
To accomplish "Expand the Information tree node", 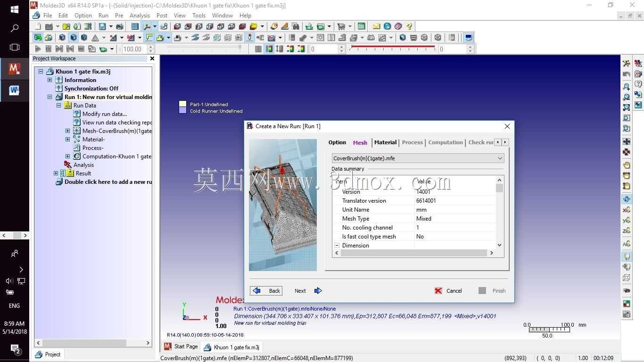I will (x=50, y=80).
